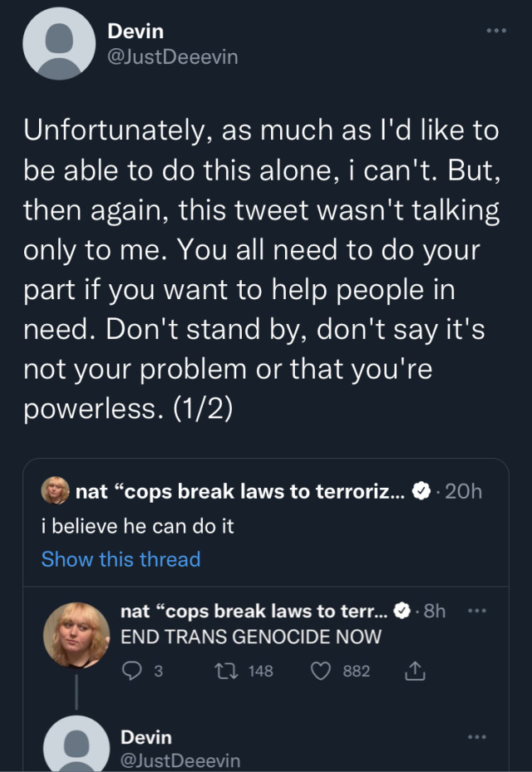
Task: Click verified badge in the quoted tweet header
Action: coord(421,491)
